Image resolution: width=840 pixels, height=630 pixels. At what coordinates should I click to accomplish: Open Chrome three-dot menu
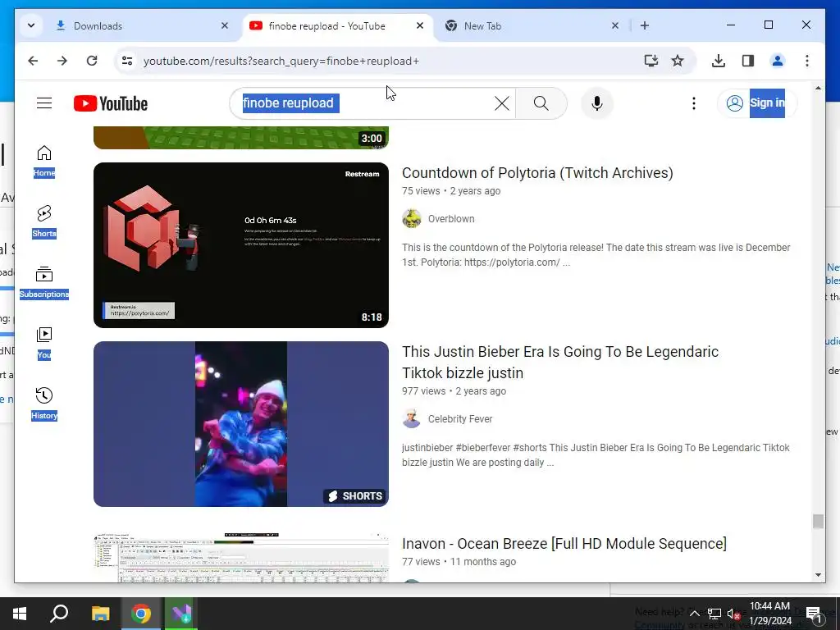coord(807,61)
